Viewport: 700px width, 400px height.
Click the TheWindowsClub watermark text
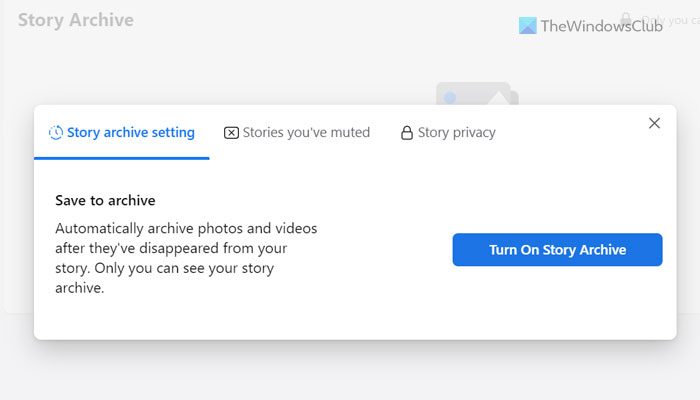(601, 26)
